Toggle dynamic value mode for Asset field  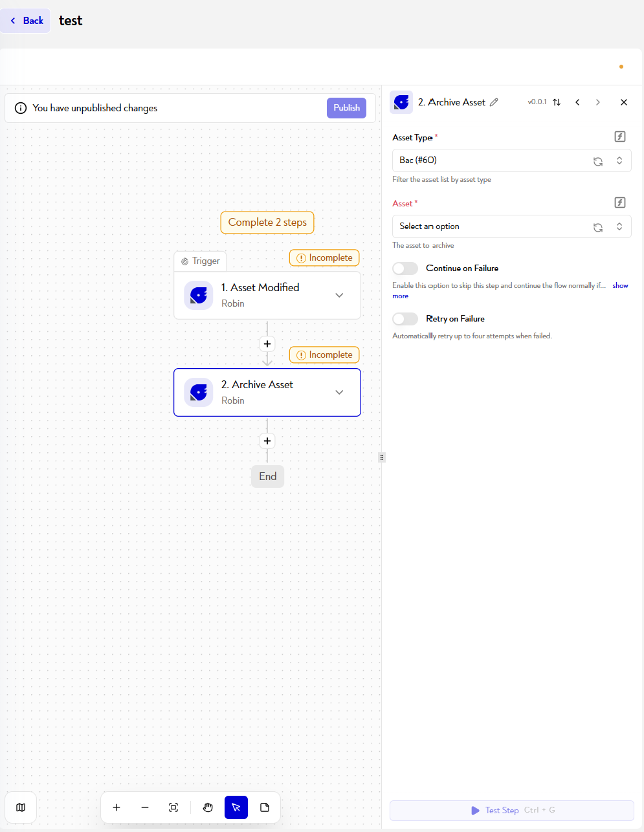(x=620, y=203)
